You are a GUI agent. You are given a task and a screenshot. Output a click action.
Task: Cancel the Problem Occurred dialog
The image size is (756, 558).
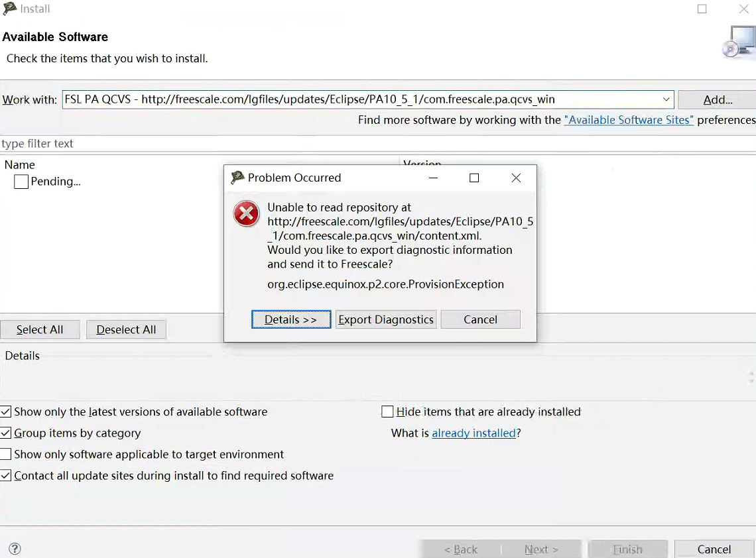coord(480,319)
